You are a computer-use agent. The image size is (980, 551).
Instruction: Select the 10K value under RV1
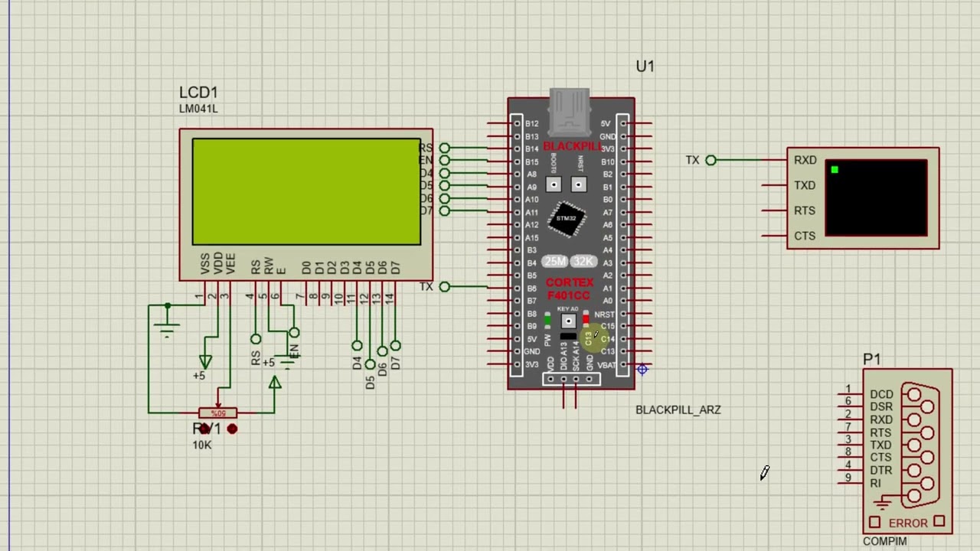(x=202, y=445)
